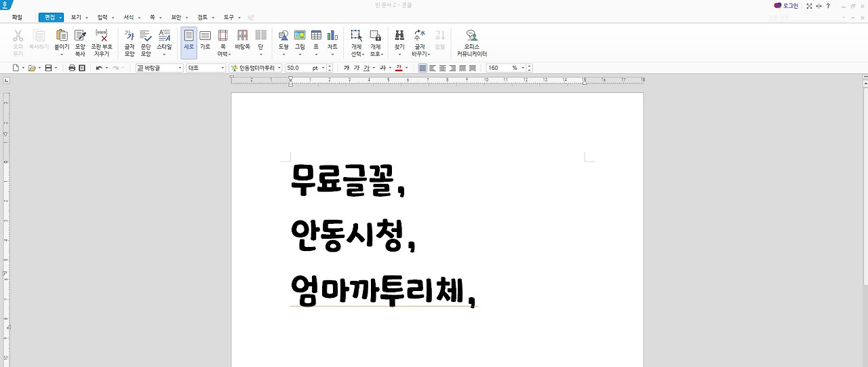
Task: Toggle italic text formatting
Action: [357, 68]
